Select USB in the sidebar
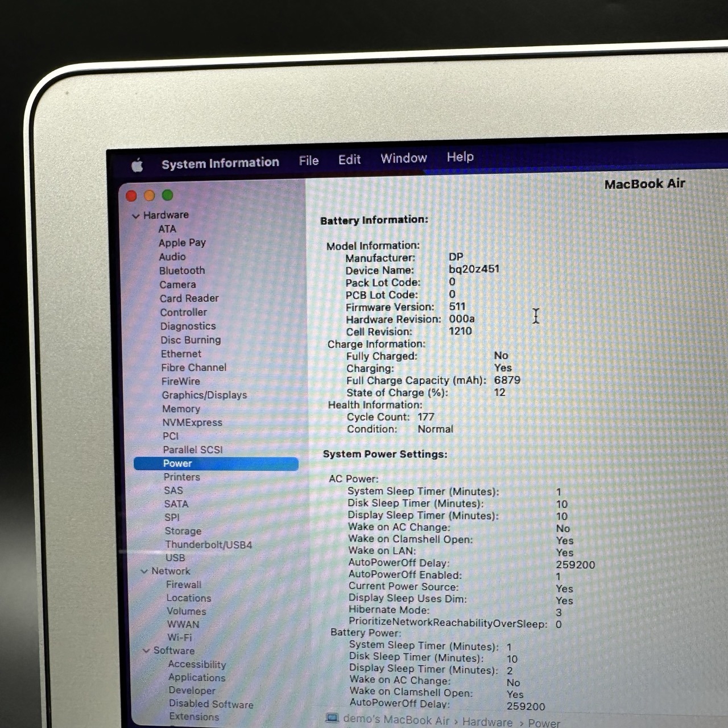This screenshot has width=728, height=728. tap(175, 558)
